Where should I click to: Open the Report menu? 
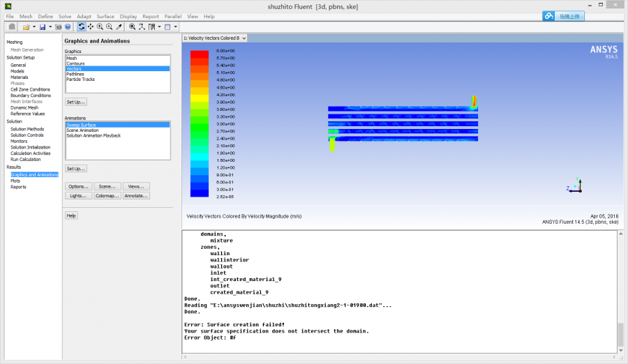point(150,16)
